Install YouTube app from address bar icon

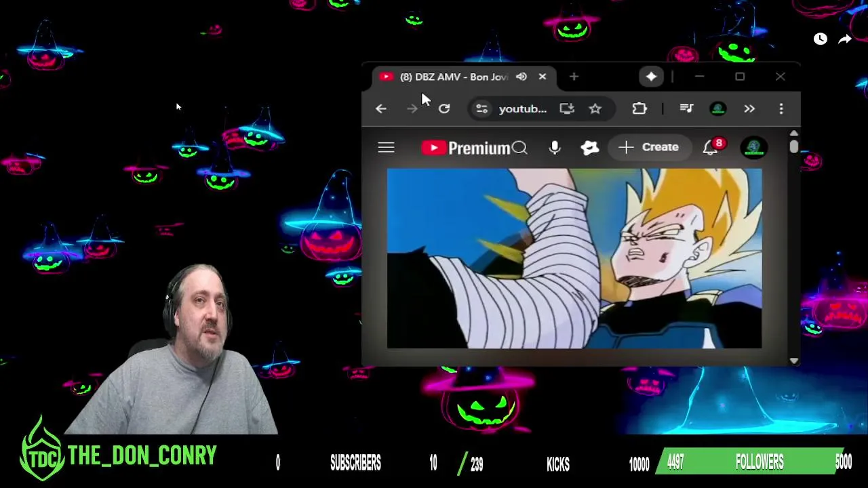click(x=567, y=108)
